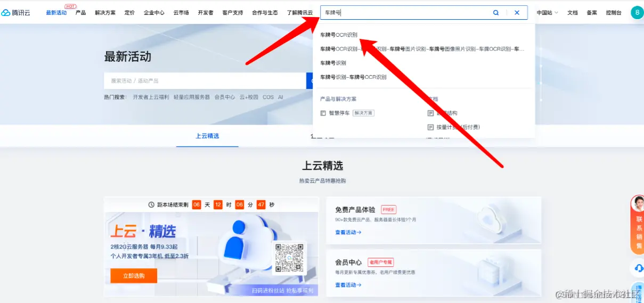Click the 搜索活动 / 活动产品 search field
This screenshot has width=644, height=303.
[x=205, y=81]
